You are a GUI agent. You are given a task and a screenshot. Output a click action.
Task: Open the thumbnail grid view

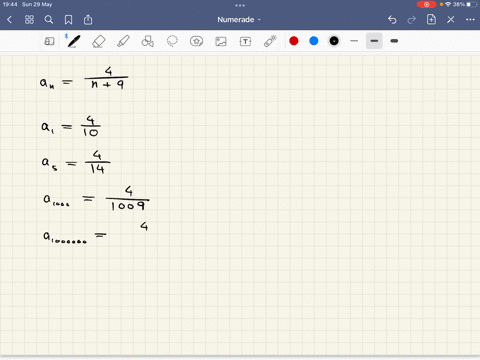(x=29, y=20)
